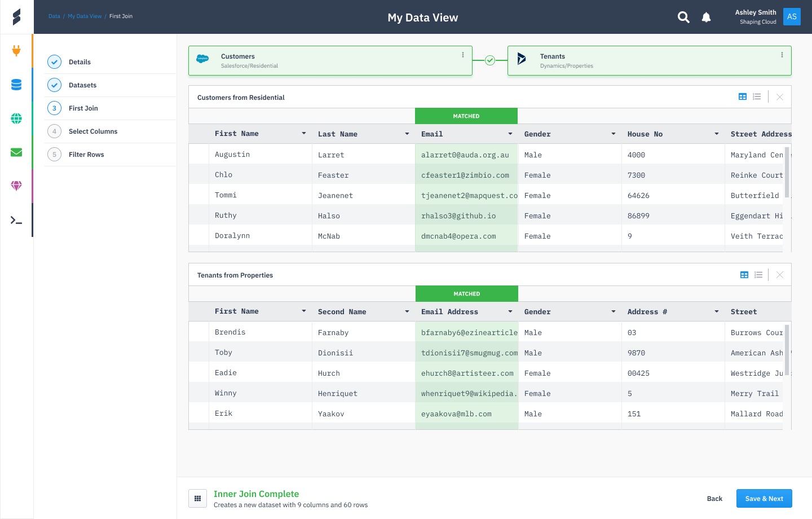Image resolution: width=812 pixels, height=519 pixels.
Task: Click the Dynamics icon on Tenants card
Action: tap(521, 58)
